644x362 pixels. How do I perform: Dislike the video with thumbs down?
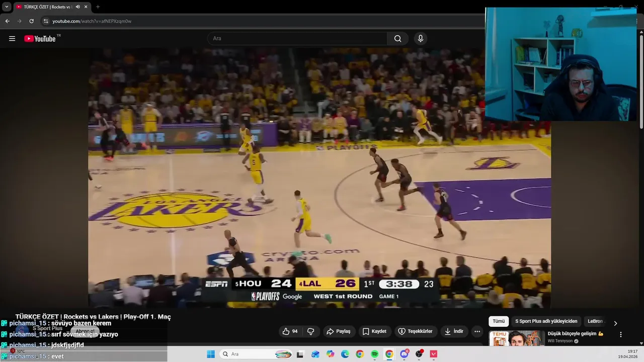point(310,331)
